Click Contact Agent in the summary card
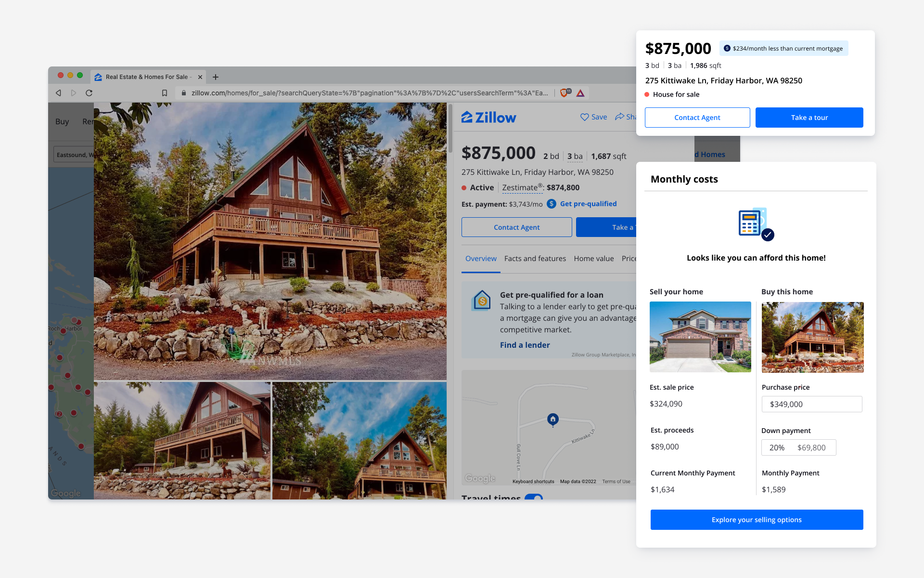 click(x=697, y=118)
